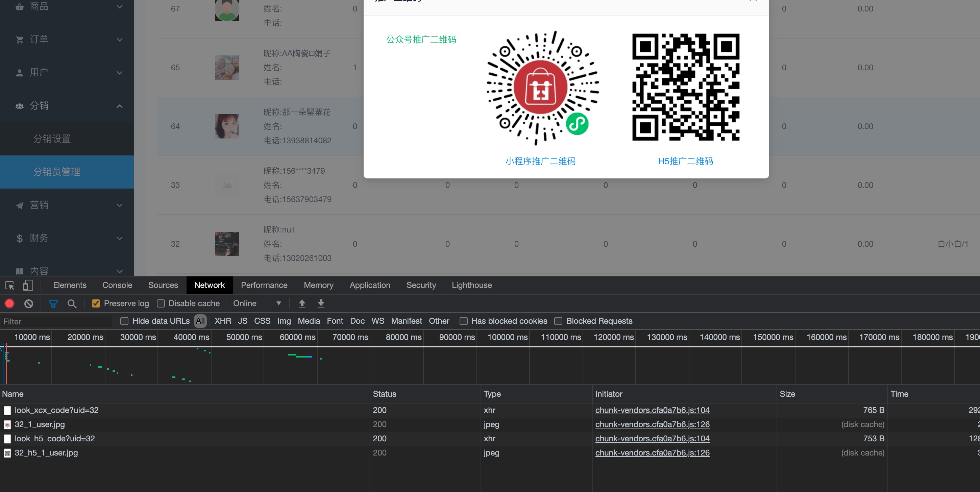Click the 150000 ms timeline marker
Screen dimensions: 980x492
coord(773,337)
